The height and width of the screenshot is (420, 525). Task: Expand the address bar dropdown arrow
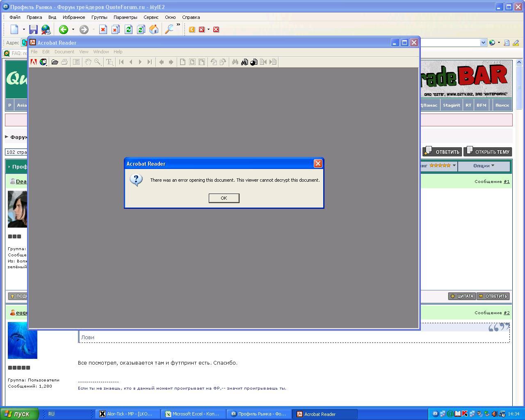483,43
